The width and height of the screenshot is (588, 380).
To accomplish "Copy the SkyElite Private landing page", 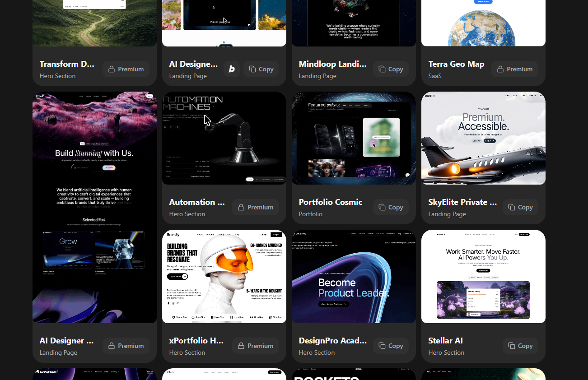I will pyautogui.click(x=520, y=207).
